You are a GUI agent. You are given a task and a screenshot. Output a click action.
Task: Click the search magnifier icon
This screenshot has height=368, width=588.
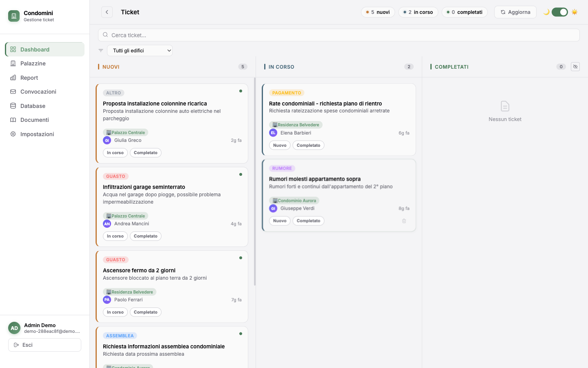point(105,35)
